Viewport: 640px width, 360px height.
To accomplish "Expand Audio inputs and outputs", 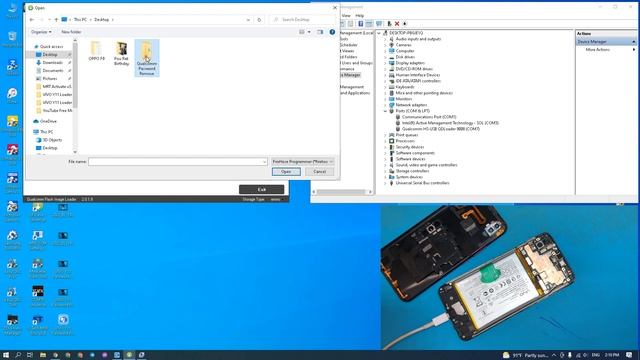I will pos(385,39).
